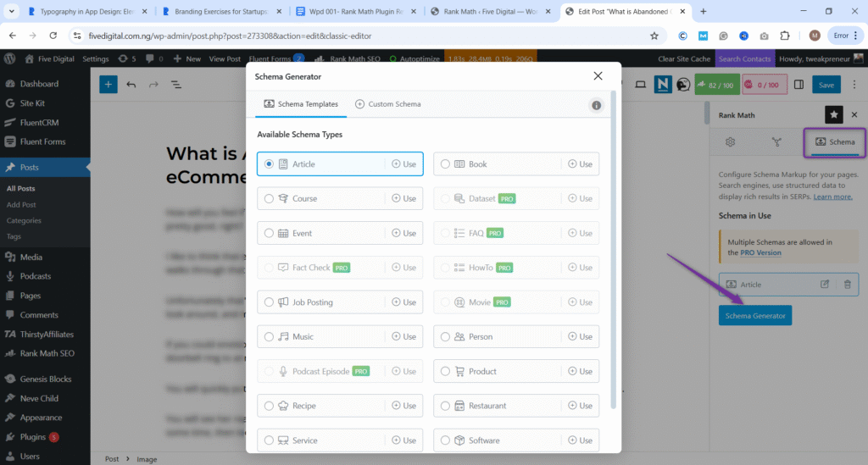The height and width of the screenshot is (465, 868).
Task: Click the preview device icon
Action: click(641, 85)
